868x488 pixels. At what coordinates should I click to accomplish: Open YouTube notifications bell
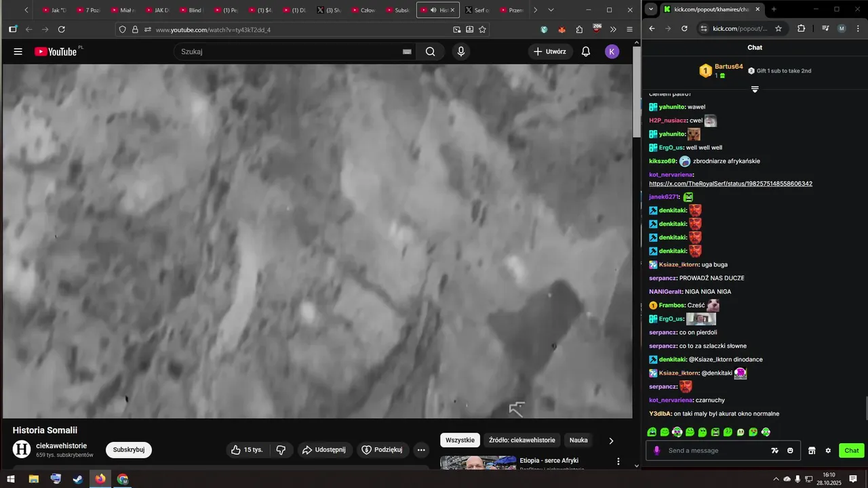[586, 52]
